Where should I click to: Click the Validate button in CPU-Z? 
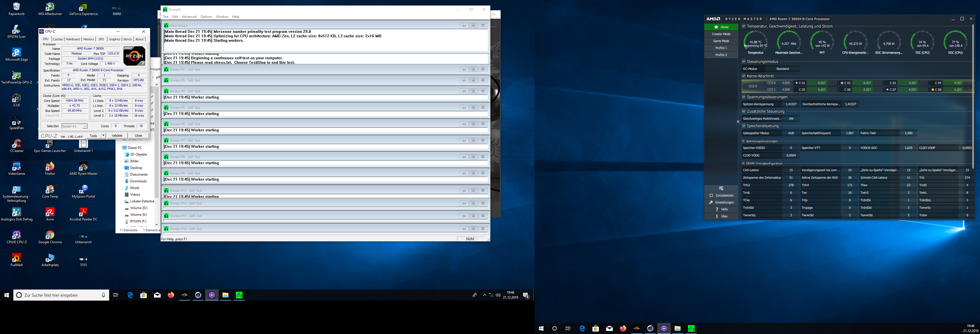click(x=117, y=136)
